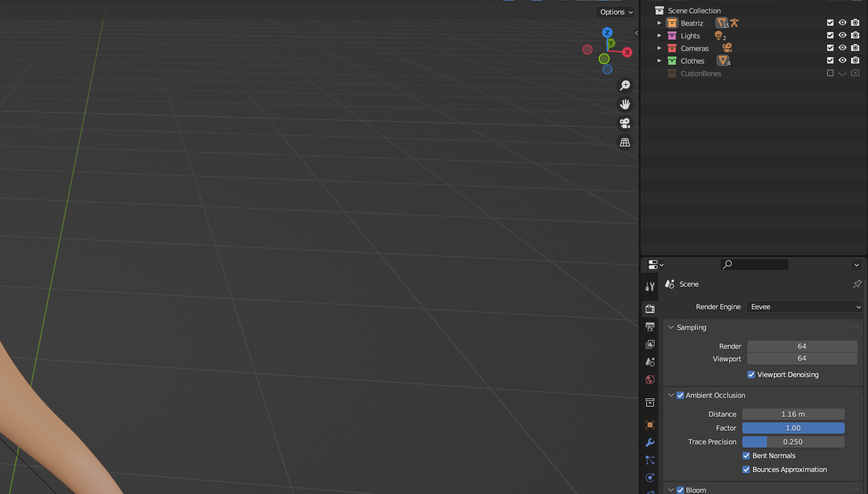The width and height of the screenshot is (868, 494).
Task: Click the red X axis gizmo
Action: coord(627,52)
